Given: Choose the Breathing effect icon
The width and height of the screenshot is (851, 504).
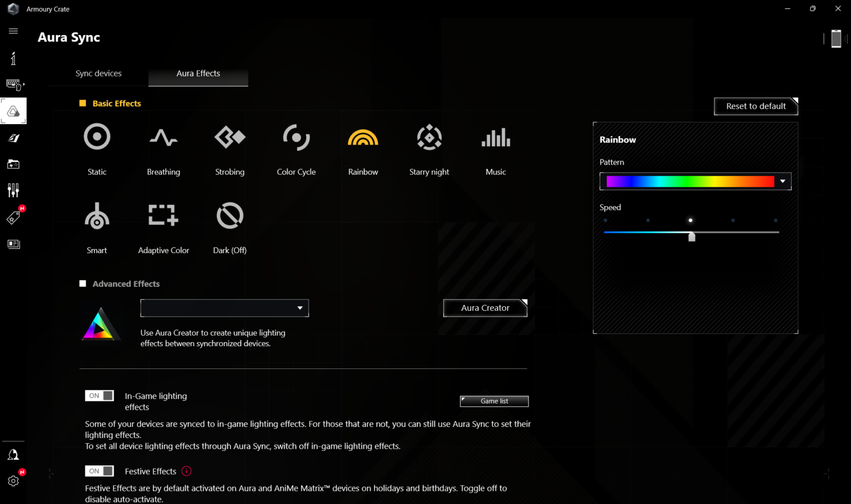Looking at the screenshot, I should pyautogui.click(x=163, y=137).
